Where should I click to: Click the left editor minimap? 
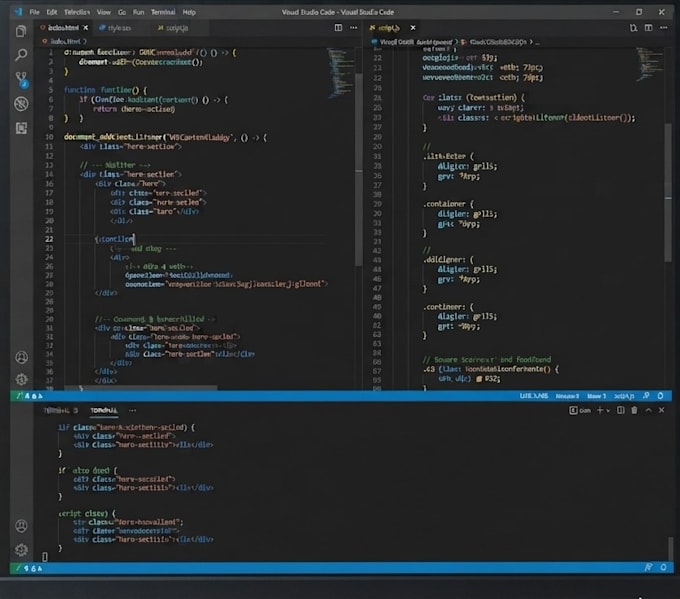coord(340,72)
